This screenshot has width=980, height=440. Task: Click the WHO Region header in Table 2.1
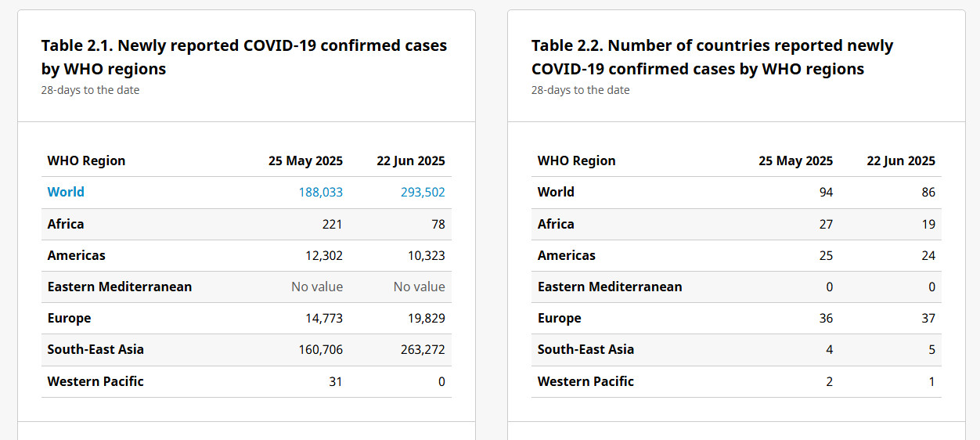point(86,160)
